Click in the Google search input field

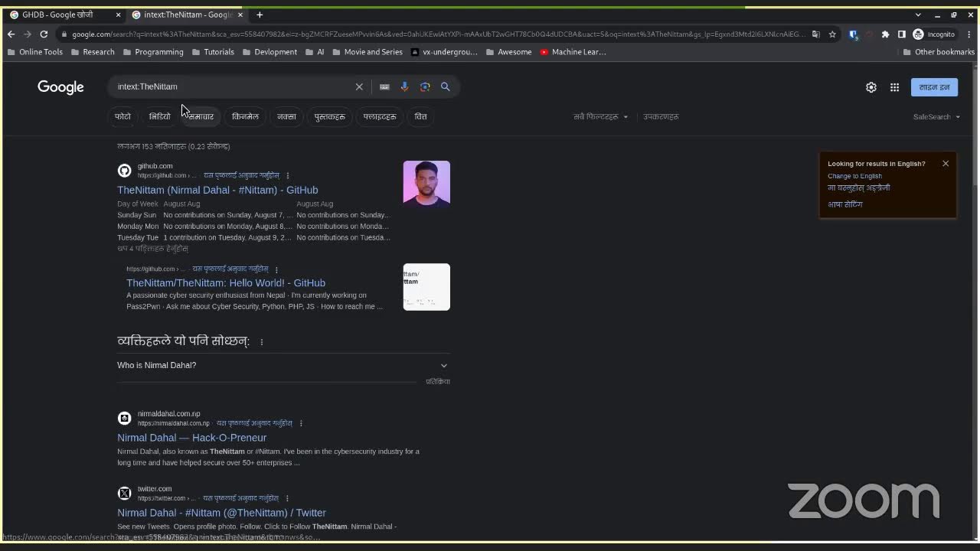(x=234, y=86)
